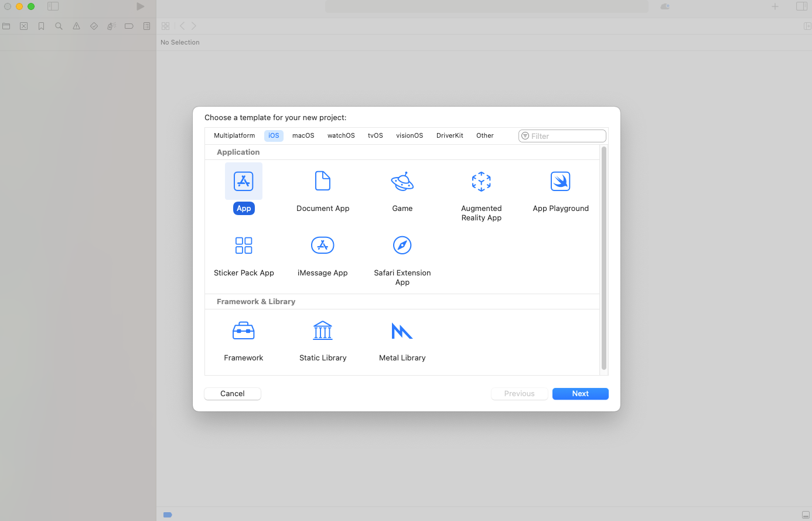Click the 'No Selection' jump bar text

[x=180, y=42]
